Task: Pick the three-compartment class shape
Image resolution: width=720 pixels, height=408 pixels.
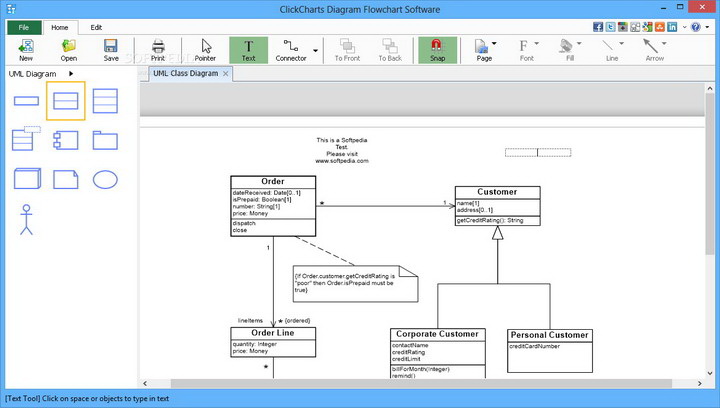Action: tap(105, 101)
